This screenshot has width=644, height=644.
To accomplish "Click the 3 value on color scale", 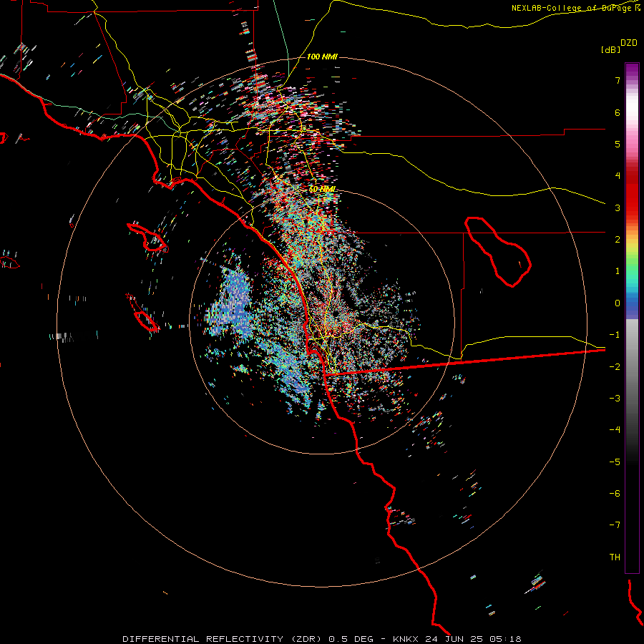I will pos(618,208).
